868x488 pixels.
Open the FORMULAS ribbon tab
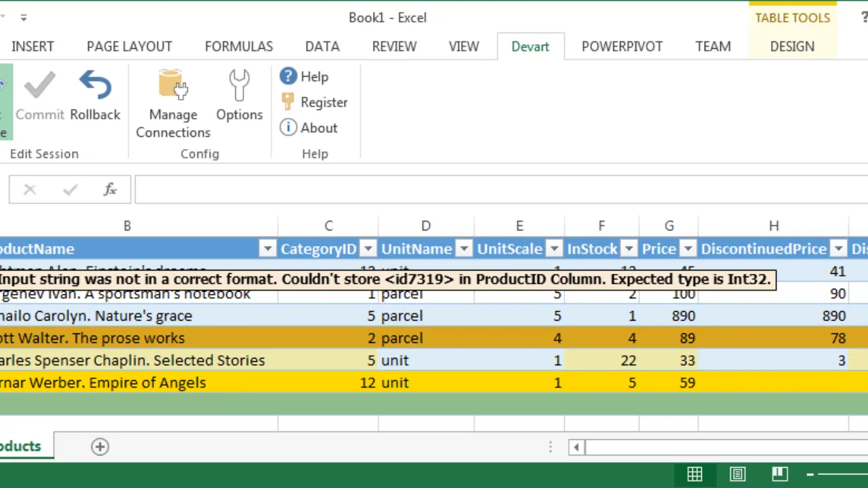coord(239,46)
